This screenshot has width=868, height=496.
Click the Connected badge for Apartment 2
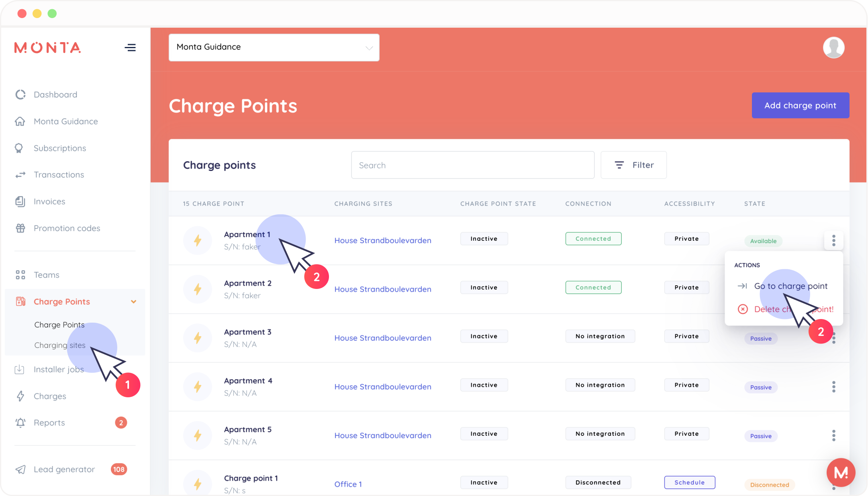pos(593,287)
